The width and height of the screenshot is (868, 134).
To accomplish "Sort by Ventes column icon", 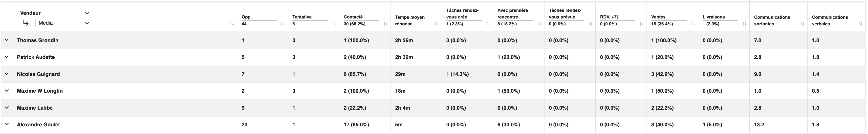I will tap(693, 24).
